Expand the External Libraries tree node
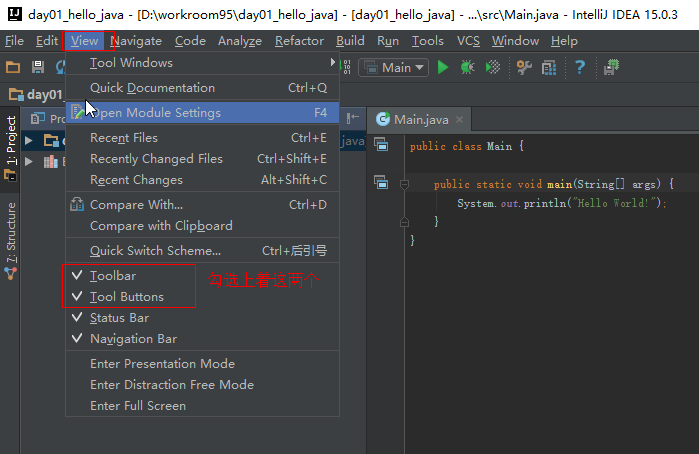This screenshot has width=699, height=454. point(29,161)
